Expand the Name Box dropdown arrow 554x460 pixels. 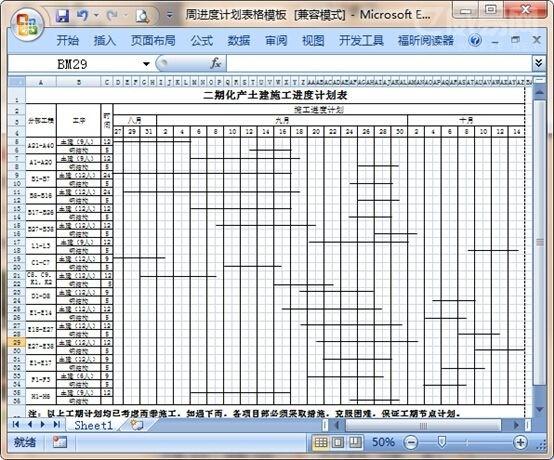pyautogui.click(x=146, y=64)
